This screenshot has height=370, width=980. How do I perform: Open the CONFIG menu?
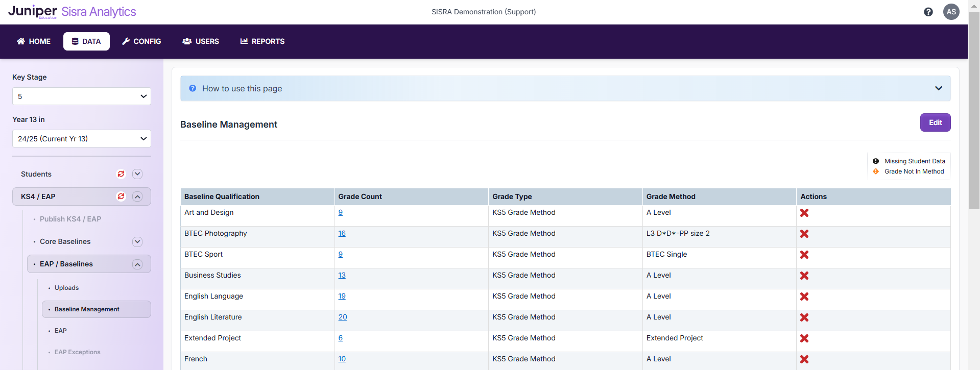[141, 41]
